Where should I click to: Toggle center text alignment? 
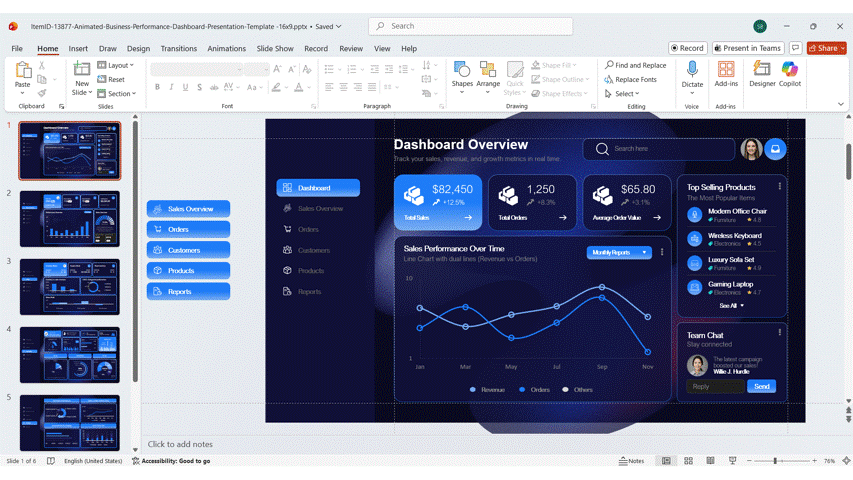[343, 87]
